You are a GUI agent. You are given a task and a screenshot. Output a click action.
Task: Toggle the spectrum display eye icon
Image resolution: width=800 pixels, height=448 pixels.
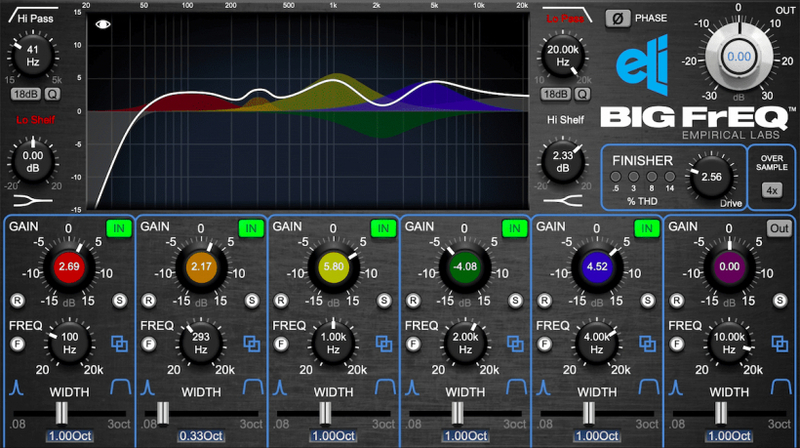click(x=103, y=24)
